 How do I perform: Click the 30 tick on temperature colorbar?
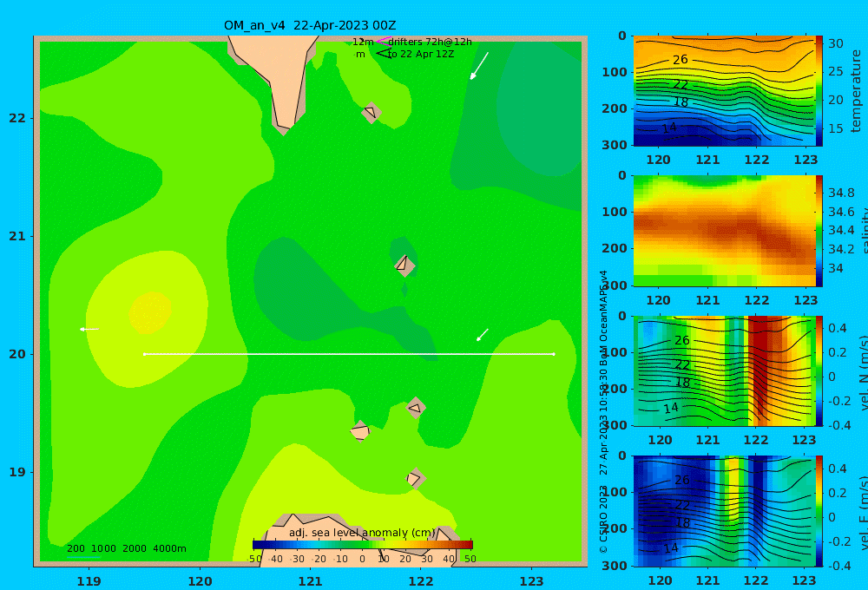click(x=835, y=43)
